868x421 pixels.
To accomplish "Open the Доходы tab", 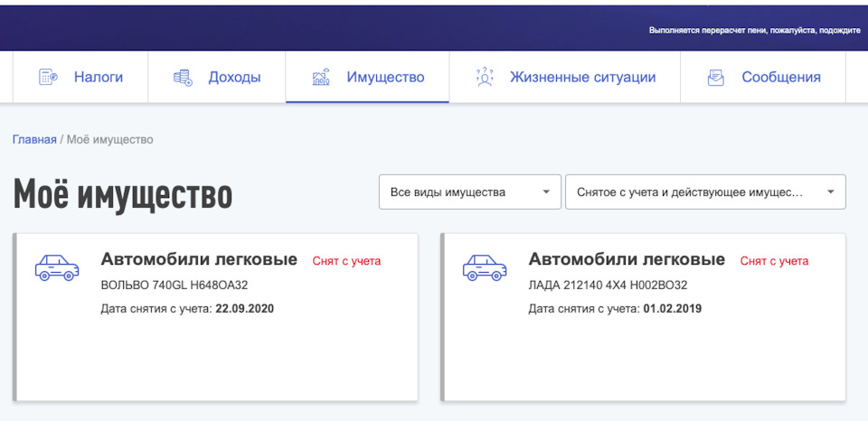I will [234, 78].
